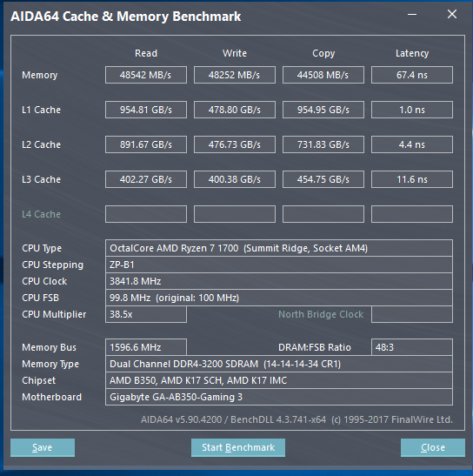473x476 pixels.
Task: Click the Save button
Action: [x=43, y=447]
